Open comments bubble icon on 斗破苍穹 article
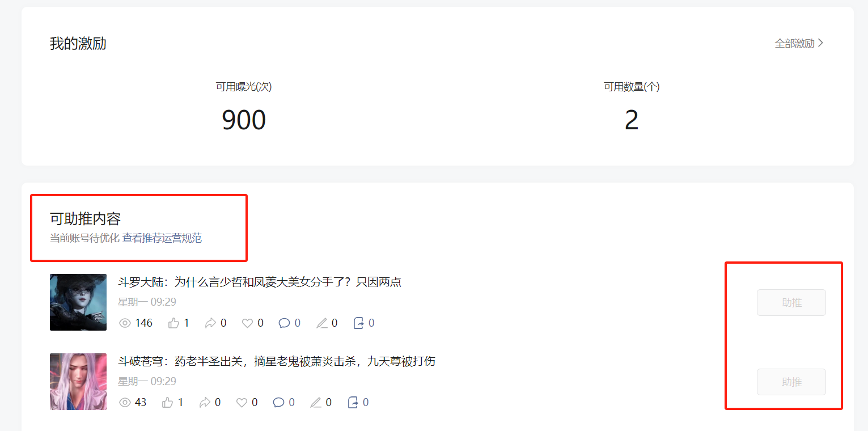 pos(278,403)
